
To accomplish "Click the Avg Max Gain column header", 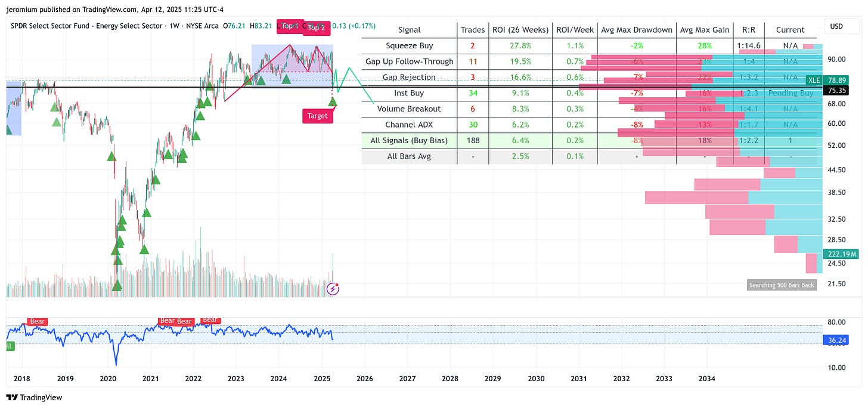I will [x=705, y=30].
